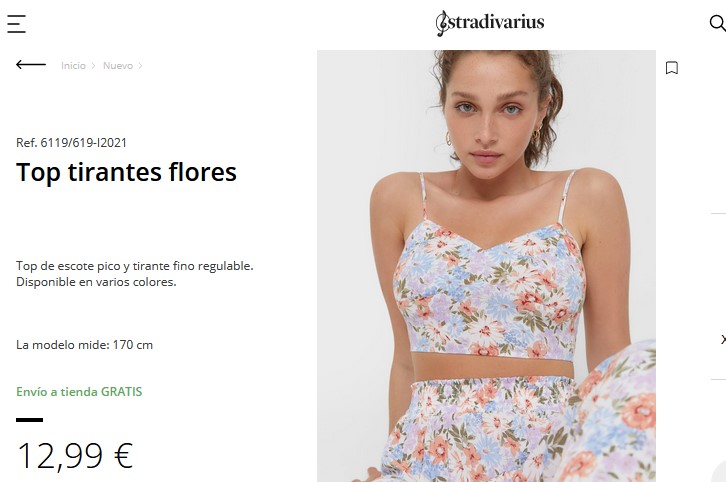Screen dimensions: 726x482
Task: Click the short black divider above price
Action: [29, 420]
